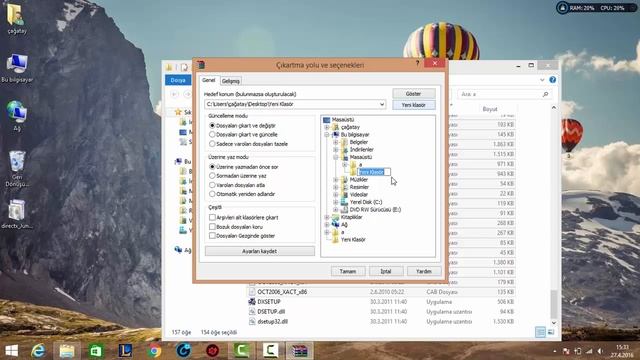The width and height of the screenshot is (640, 360).
Task: Click the volume icon in system tray
Action: click(600, 351)
